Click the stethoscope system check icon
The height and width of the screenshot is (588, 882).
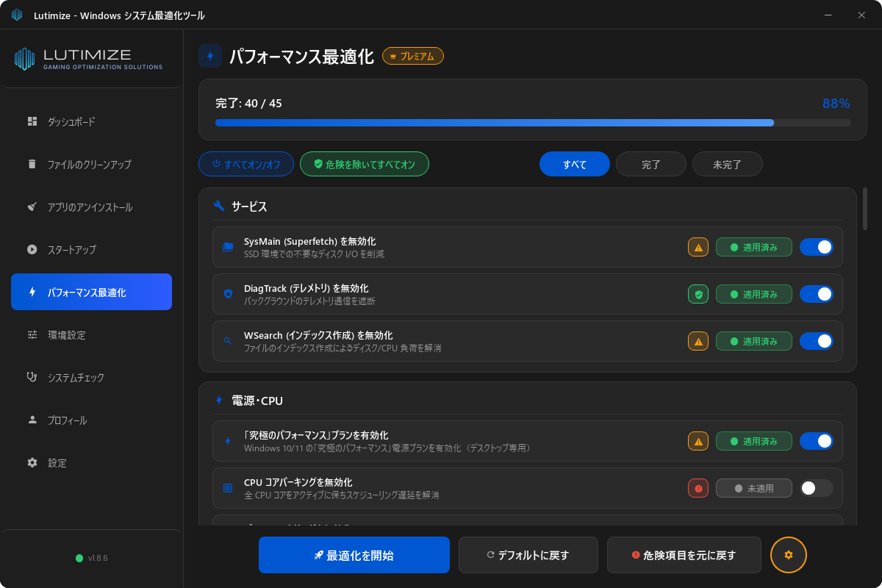pyautogui.click(x=32, y=377)
